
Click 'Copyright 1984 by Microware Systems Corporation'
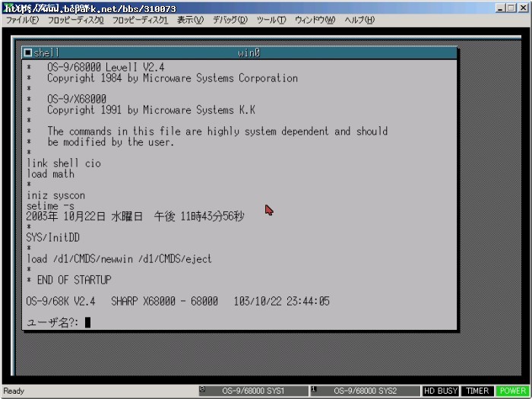(173, 78)
